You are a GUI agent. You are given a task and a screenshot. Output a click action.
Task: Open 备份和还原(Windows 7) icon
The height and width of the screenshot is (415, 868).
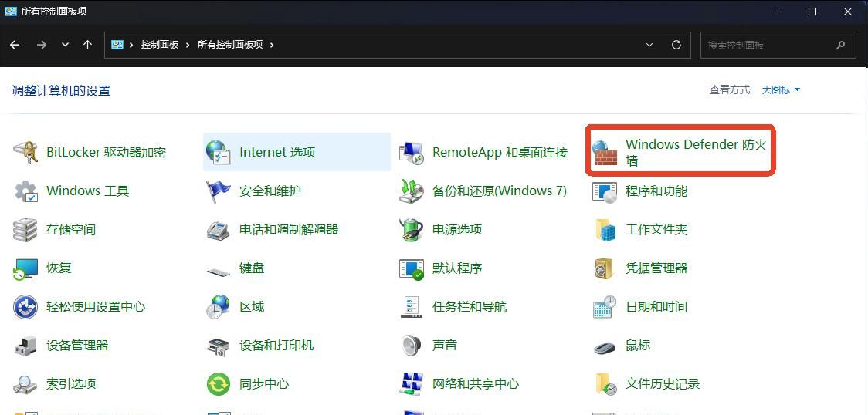point(412,191)
